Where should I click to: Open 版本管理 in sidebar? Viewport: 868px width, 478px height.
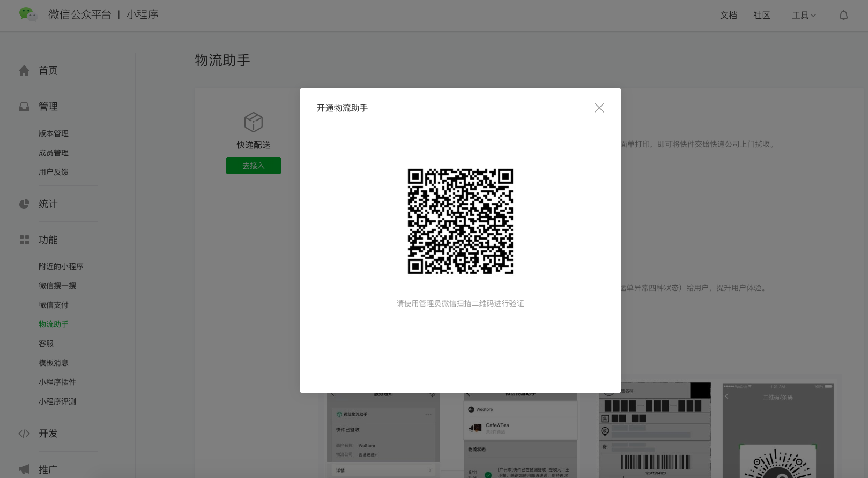coord(54,133)
